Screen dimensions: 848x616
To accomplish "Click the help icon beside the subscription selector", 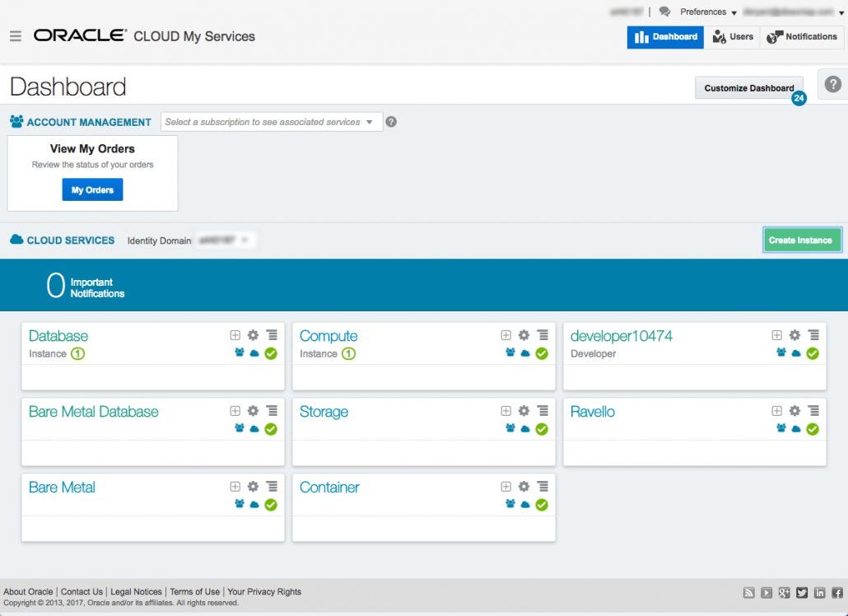I will 391,122.
